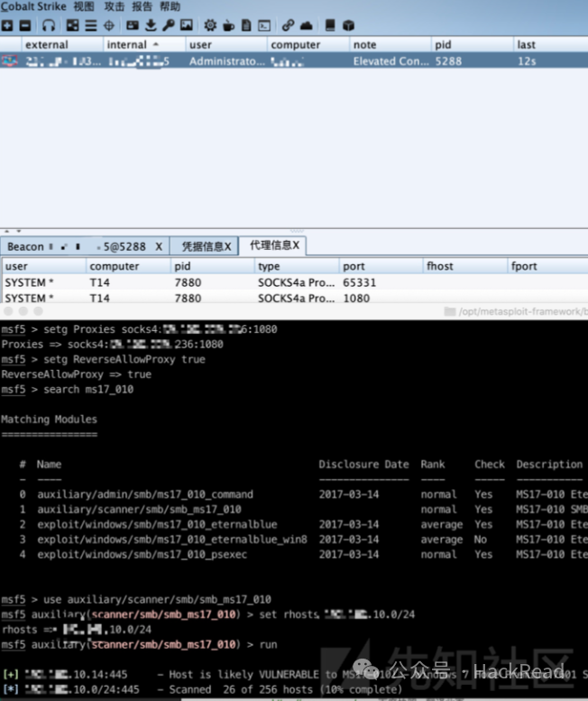Sort sessions by the computer column header
Viewport: 588px width, 701px height.
click(x=308, y=45)
